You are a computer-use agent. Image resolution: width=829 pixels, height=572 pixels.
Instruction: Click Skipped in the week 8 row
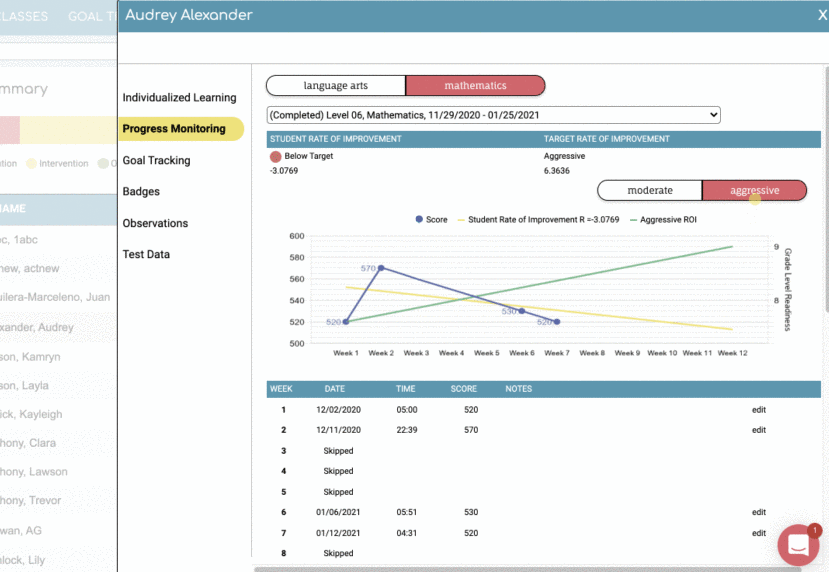click(x=338, y=553)
